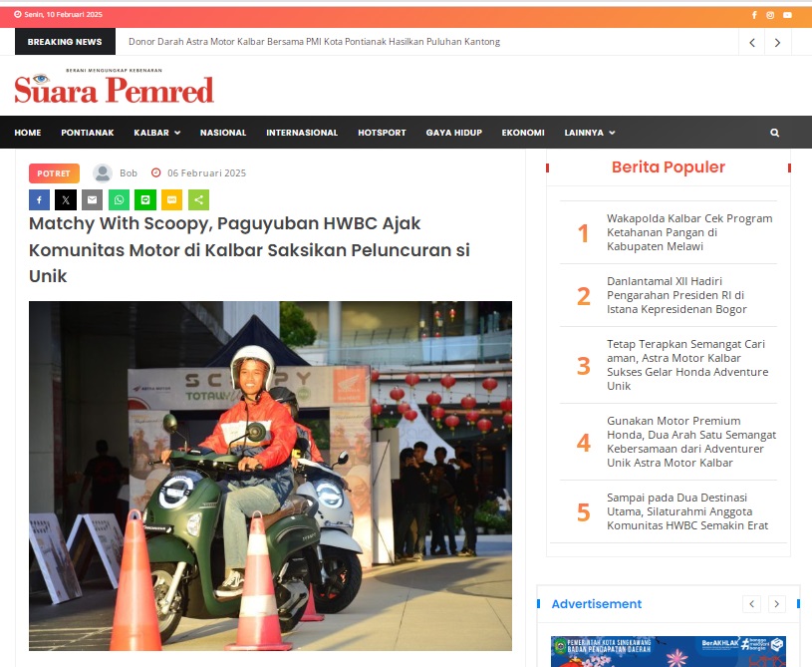Read popular story about Wakapolda Kalbar
This screenshot has height=667, width=812.
pyautogui.click(x=689, y=232)
